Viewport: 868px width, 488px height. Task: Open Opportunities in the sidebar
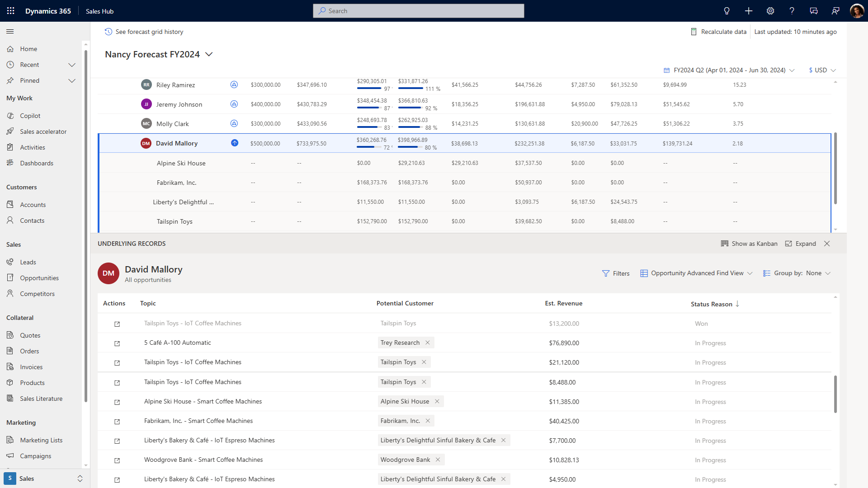pos(39,278)
